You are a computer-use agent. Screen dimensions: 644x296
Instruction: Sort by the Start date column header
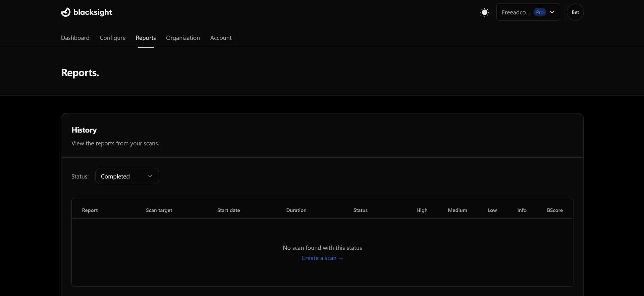[x=228, y=210]
